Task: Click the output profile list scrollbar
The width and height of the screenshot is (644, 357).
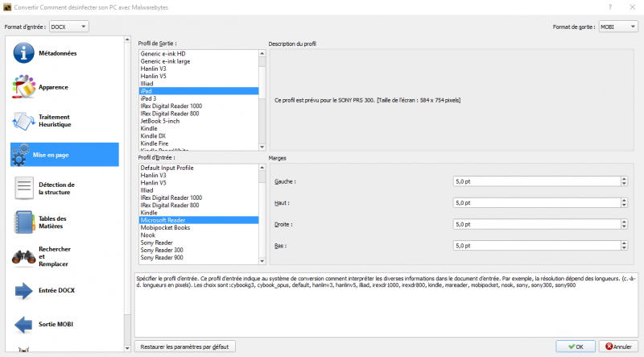Action: 262,97
